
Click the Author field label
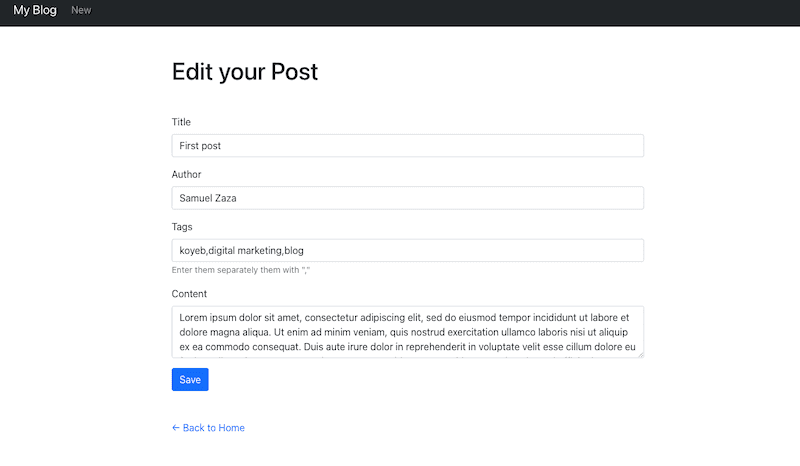coord(186,174)
